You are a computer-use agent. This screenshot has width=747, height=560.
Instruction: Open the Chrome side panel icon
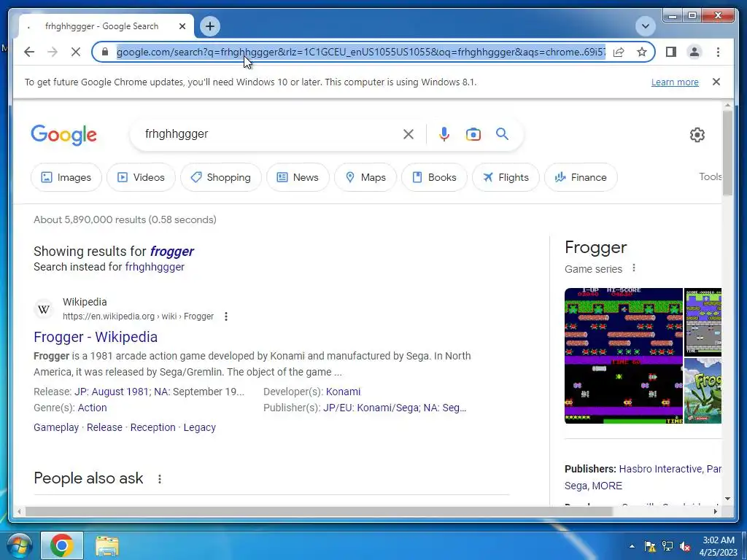(x=671, y=52)
